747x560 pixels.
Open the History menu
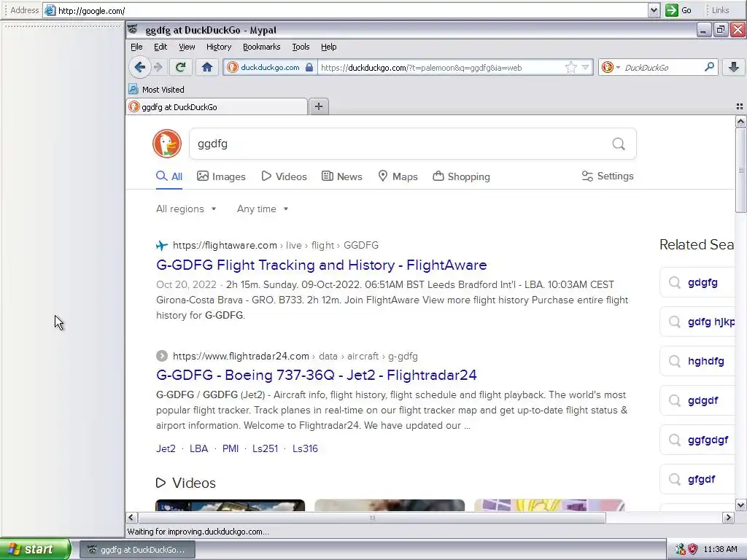click(219, 47)
